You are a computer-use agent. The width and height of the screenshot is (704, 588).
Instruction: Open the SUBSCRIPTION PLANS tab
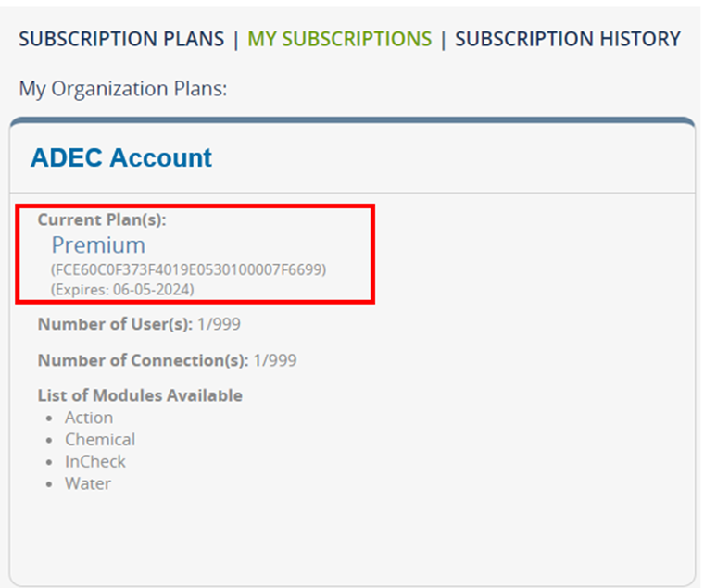pyautogui.click(x=121, y=39)
